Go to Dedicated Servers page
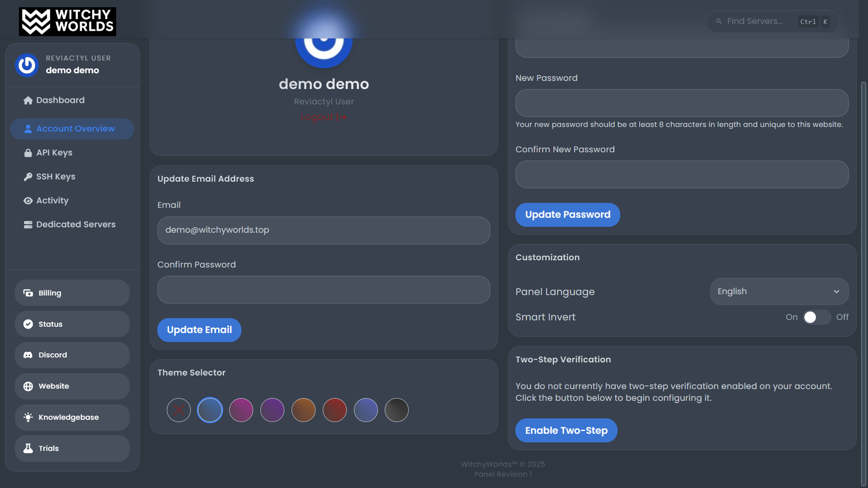 pyautogui.click(x=75, y=225)
